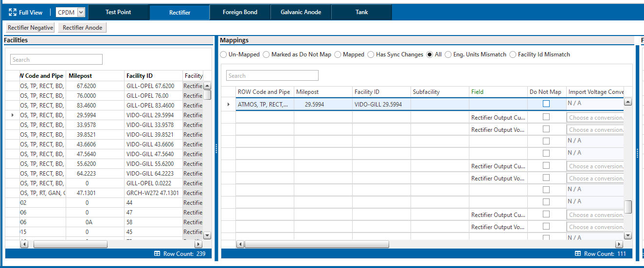This screenshot has width=644, height=268.
Task: Select facility GRCH-W272 47.1301
Action: [154, 193]
